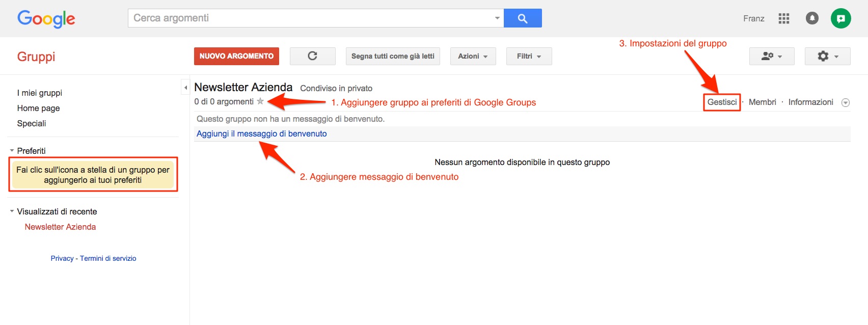Expand search options dropdown arrow
Viewport: 868px width, 325px height.
[497, 18]
